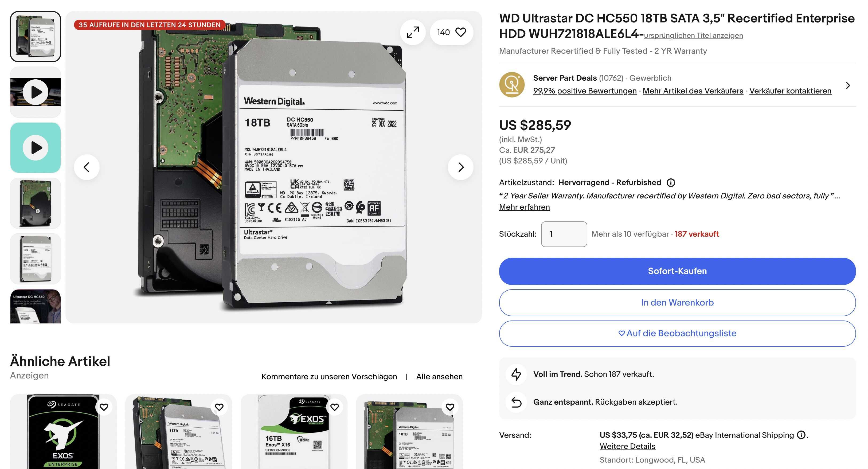Click Verkäufer kontaktieren link
868x469 pixels.
coord(790,91)
